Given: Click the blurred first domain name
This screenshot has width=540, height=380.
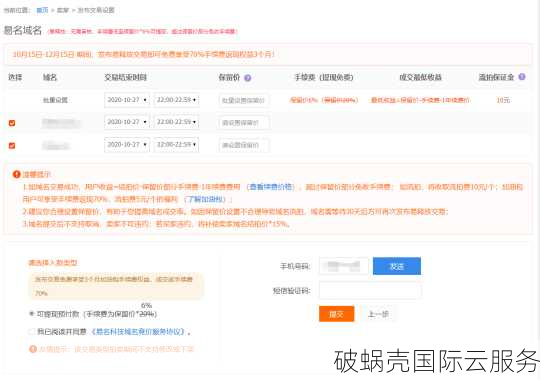Looking at the screenshot, I should (61, 123).
